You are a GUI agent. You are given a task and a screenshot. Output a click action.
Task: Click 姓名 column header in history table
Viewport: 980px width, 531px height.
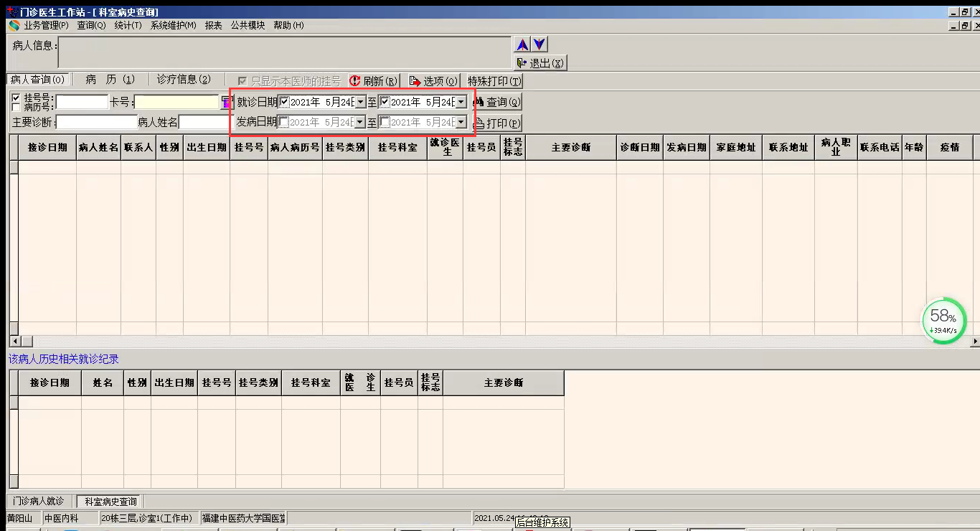pos(103,382)
